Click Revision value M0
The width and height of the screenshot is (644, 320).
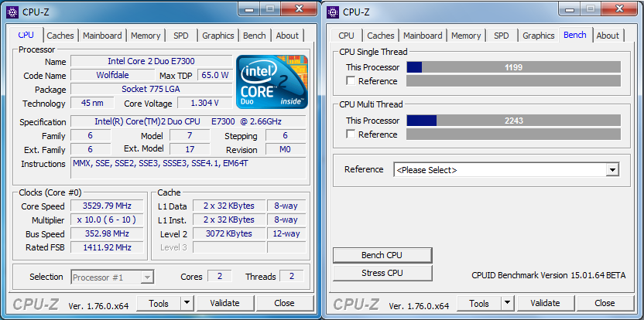click(286, 149)
